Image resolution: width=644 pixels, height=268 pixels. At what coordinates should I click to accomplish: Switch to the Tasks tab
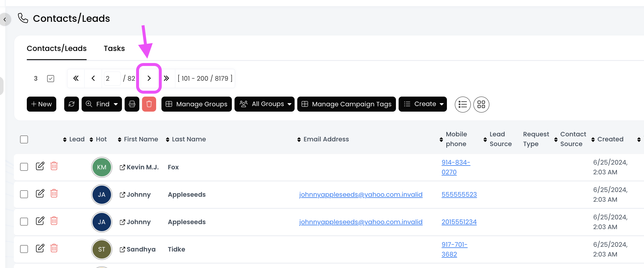pyautogui.click(x=114, y=49)
